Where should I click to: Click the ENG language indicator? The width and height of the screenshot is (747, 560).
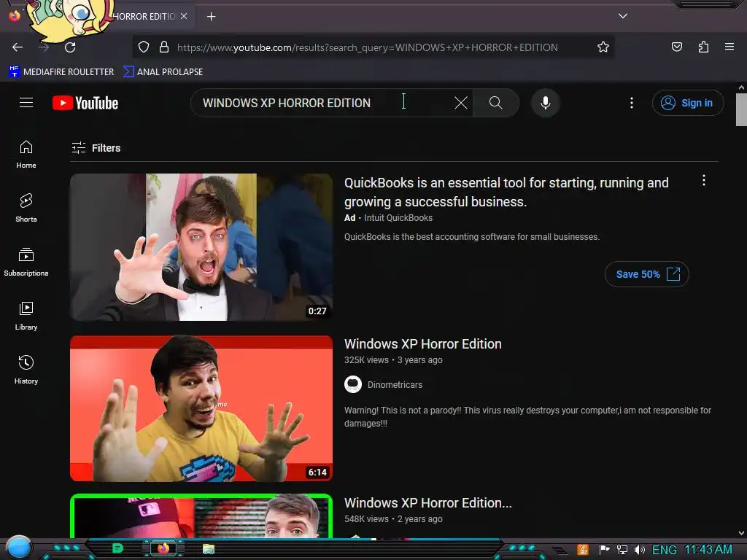click(x=664, y=550)
